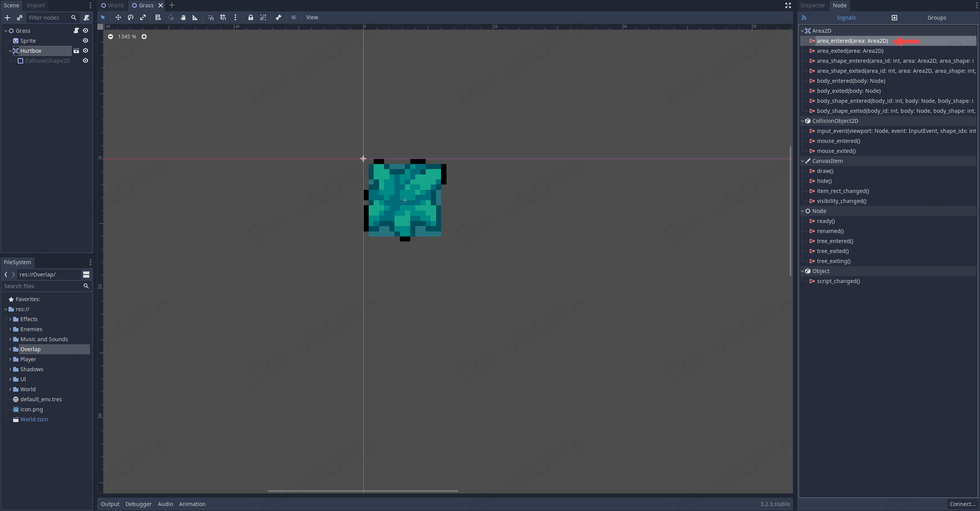This screenshot has height=511, width=980.
Task: Open the View menu in viewport toolbar
Action: (312, 17)
